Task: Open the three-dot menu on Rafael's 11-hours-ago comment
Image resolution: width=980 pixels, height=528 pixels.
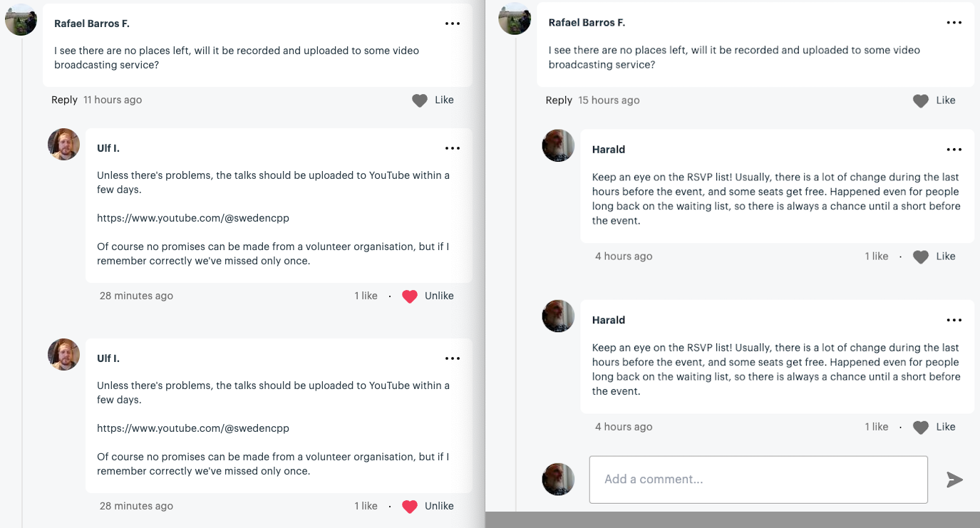Action: click(453, 24)
